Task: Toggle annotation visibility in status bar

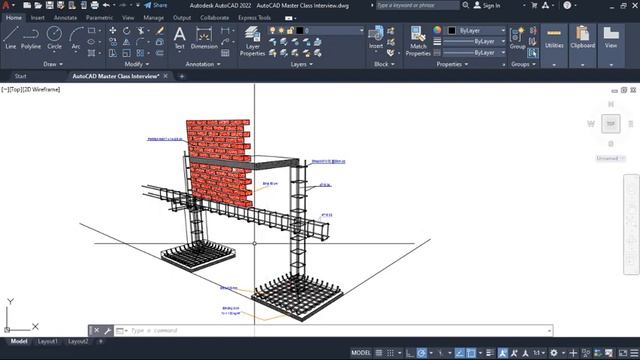Action: 502,353
